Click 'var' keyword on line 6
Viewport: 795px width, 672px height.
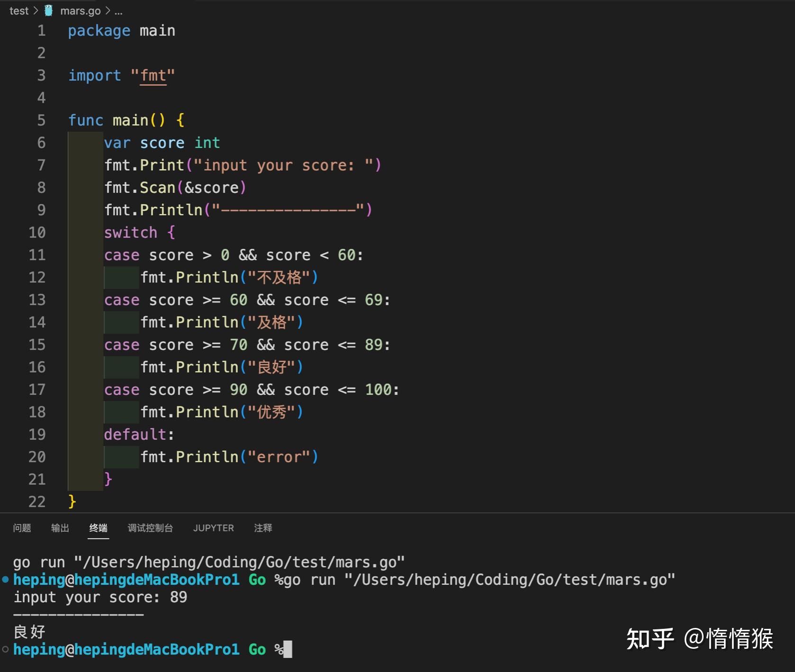pyautogui.click(x=117, y=143)
